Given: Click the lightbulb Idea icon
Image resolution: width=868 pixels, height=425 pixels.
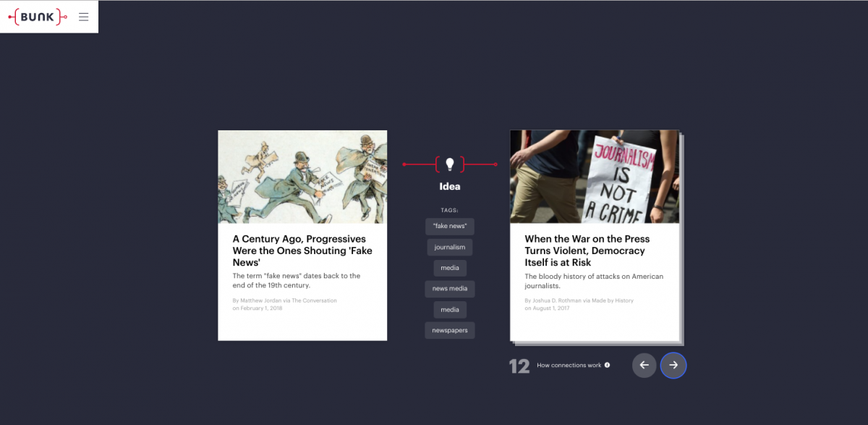Looking at the screenshot, I should [449, 164].
